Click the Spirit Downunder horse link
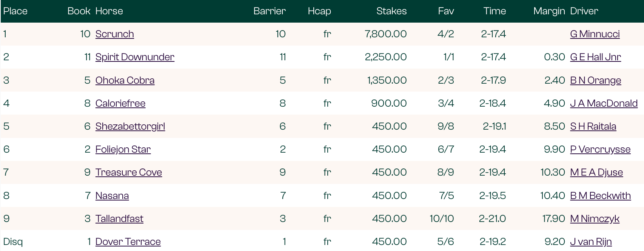The width and height of the screenshot is (644, 251). tap(135, 57)
